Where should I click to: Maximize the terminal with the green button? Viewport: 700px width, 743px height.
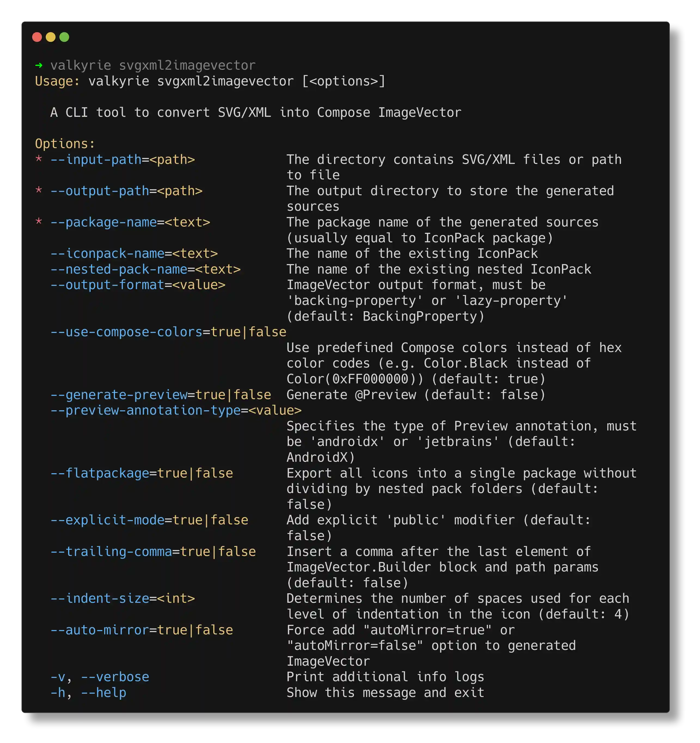click(64, 37)
